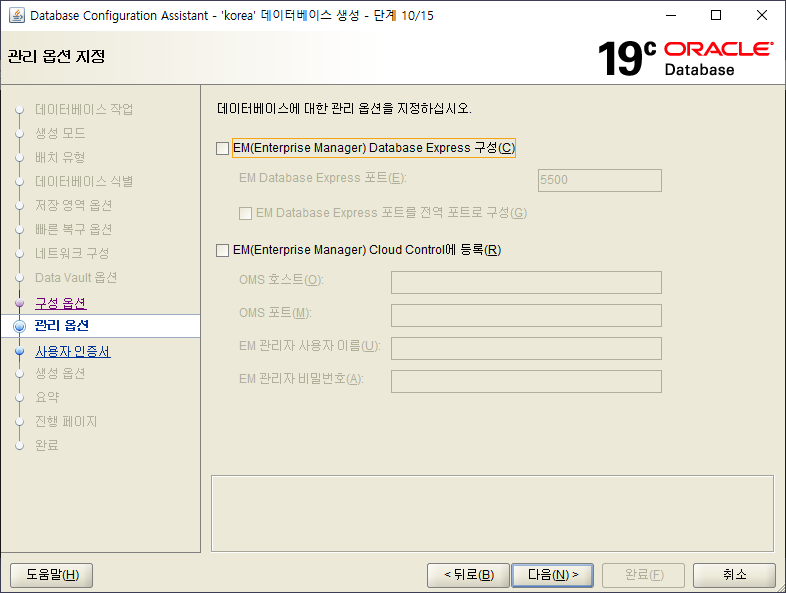The image size is (786, 593).
Task: Click 요약 step text
Action: point(47,398)
